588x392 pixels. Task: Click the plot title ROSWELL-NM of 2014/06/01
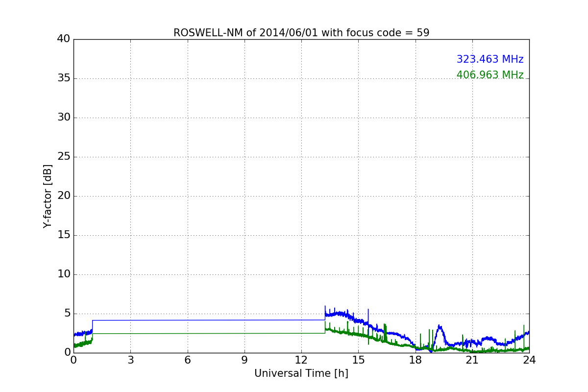tap(301, 33)
